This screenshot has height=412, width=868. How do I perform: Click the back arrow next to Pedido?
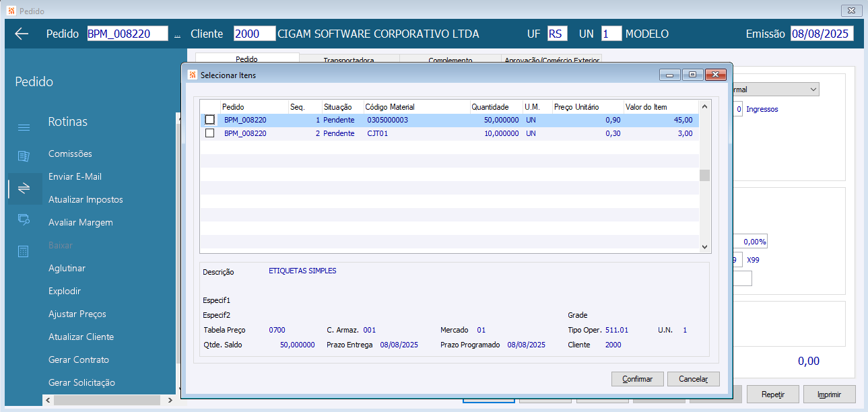tap(22, 34)
